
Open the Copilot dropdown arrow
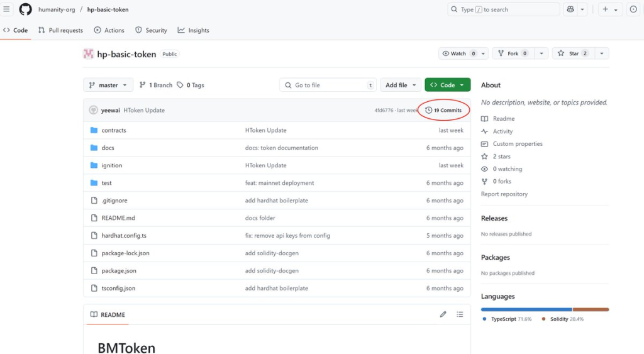point(582,9)
